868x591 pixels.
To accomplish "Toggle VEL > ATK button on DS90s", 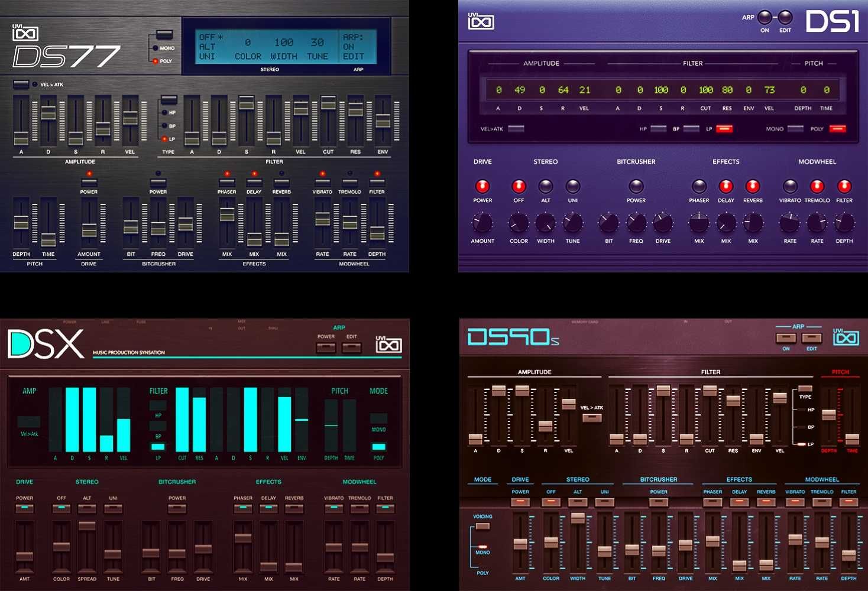I will tap(592, 418).
